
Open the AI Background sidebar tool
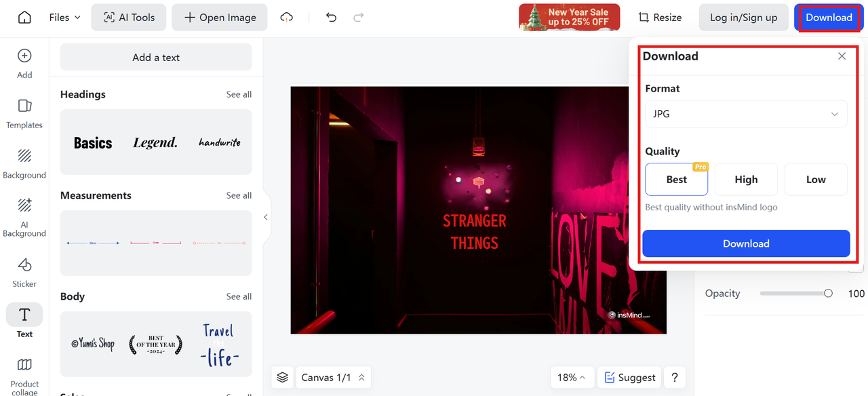tap(24, 218)
